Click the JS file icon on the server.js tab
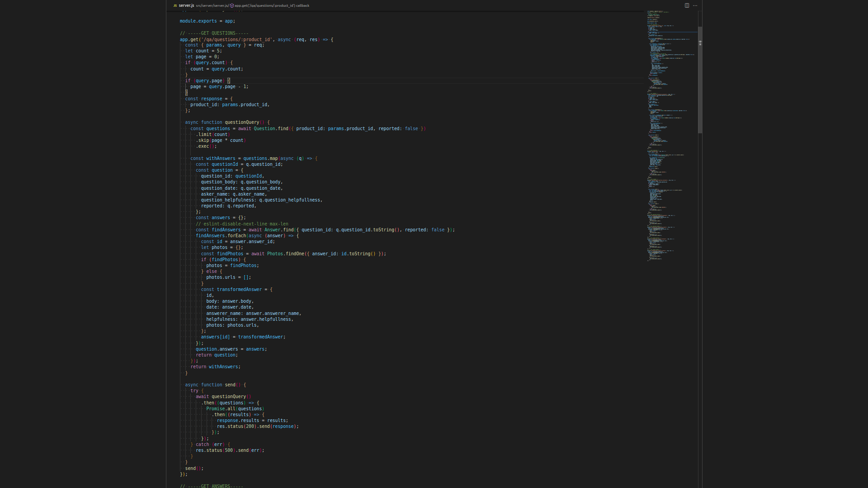The width and height of the screenshot is (868, 488). click(175, 5)
